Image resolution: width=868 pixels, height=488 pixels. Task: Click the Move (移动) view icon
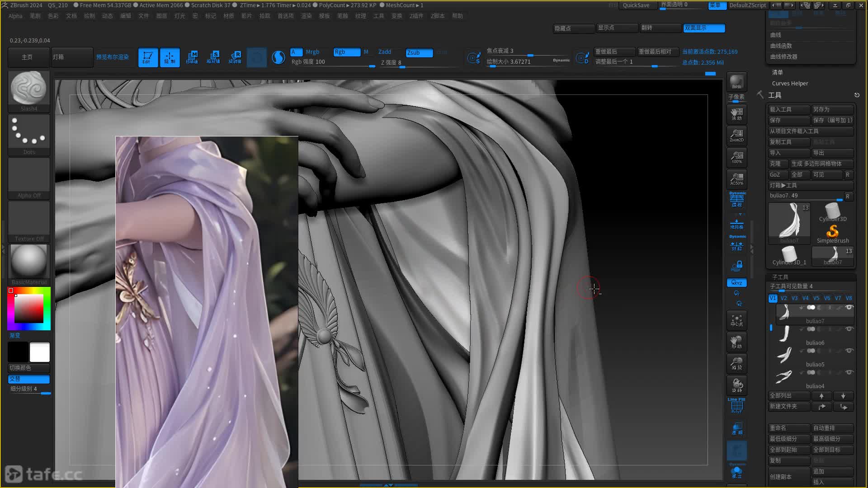click(x=736, y=342)
